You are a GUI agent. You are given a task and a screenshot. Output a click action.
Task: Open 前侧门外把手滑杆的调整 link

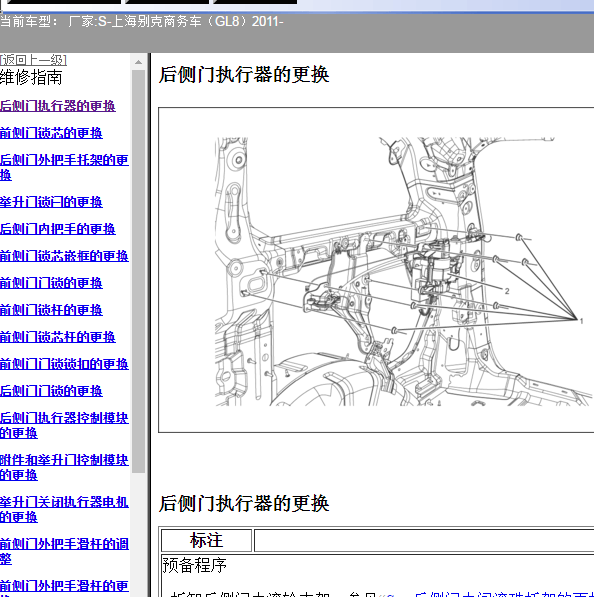click(64, 551)
